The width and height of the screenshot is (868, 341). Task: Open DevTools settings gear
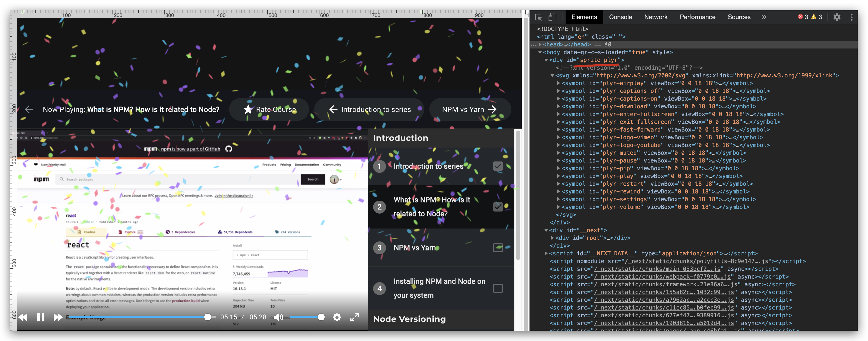click(x=837, y=17)
